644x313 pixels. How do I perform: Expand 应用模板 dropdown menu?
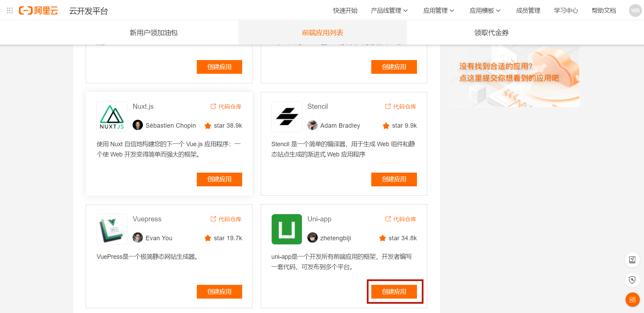[x=485, y=11]
